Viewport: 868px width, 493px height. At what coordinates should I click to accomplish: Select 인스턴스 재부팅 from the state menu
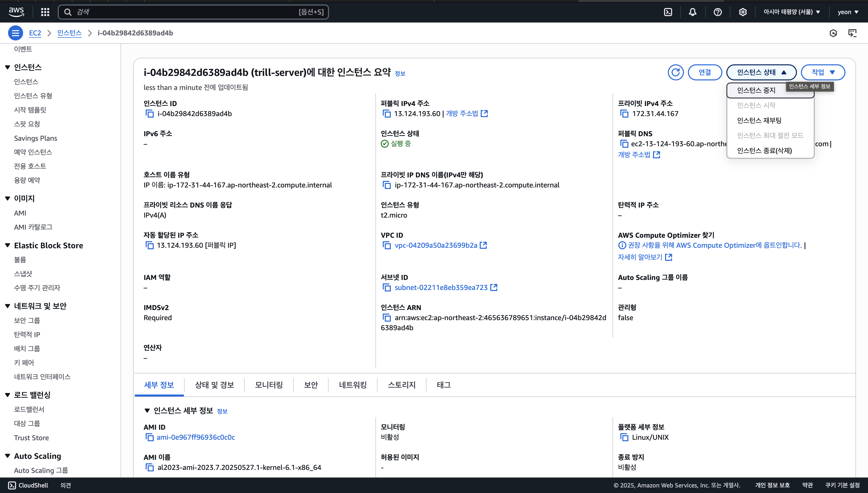coord(759,121)
